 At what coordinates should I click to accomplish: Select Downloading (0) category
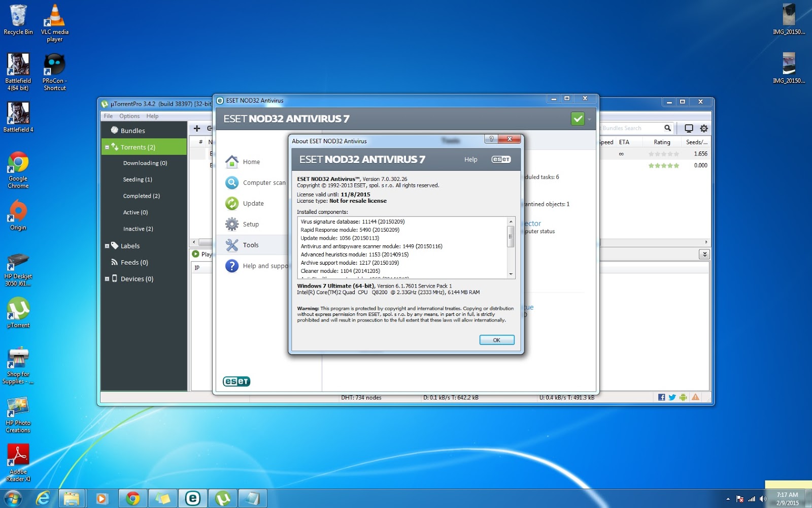point(144,163)
